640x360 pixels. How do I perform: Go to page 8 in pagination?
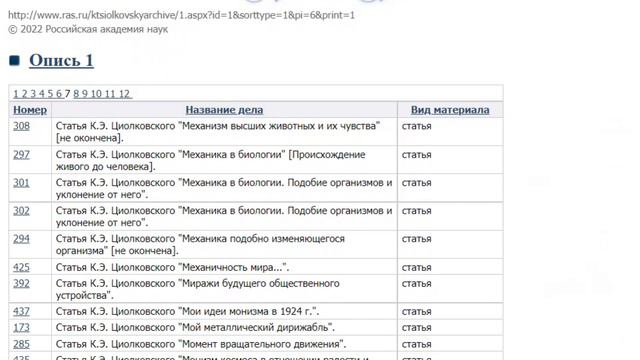coord(76,94)
